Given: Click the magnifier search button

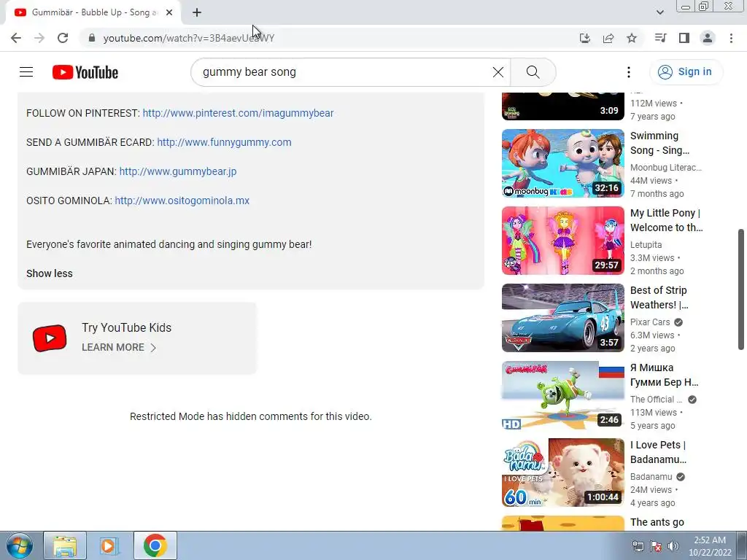Looking at the screenshot, I should pyautogui.click(x=533, y=72).
